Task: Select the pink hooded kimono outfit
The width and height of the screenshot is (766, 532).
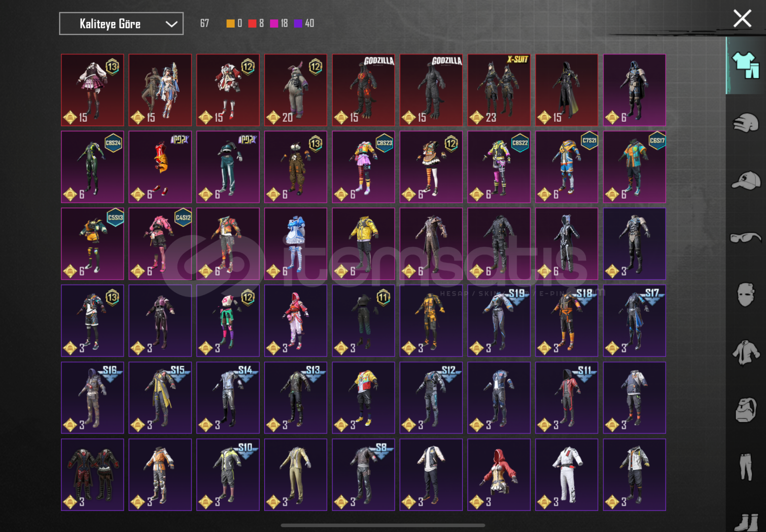Action: (296, 321)
